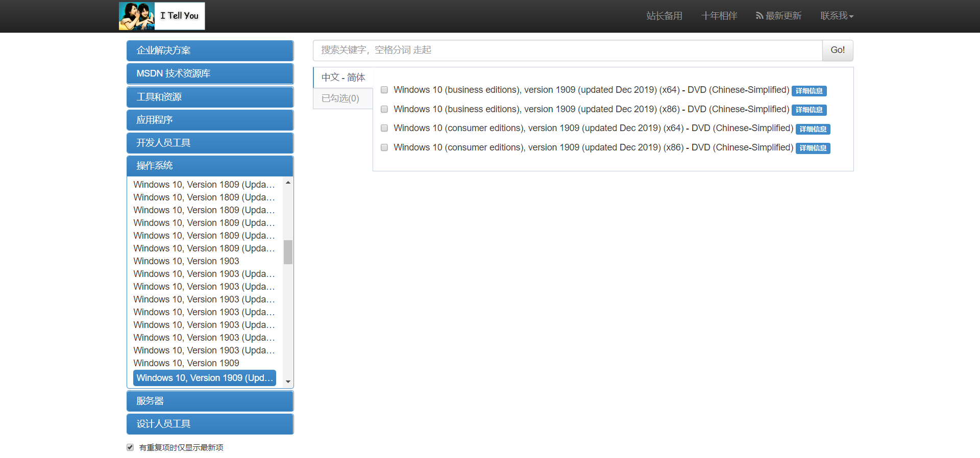This screenshot has width=980, height=458.
Task: Click the OS list scrollbar down arrow
Action: [x=288, y=381]
